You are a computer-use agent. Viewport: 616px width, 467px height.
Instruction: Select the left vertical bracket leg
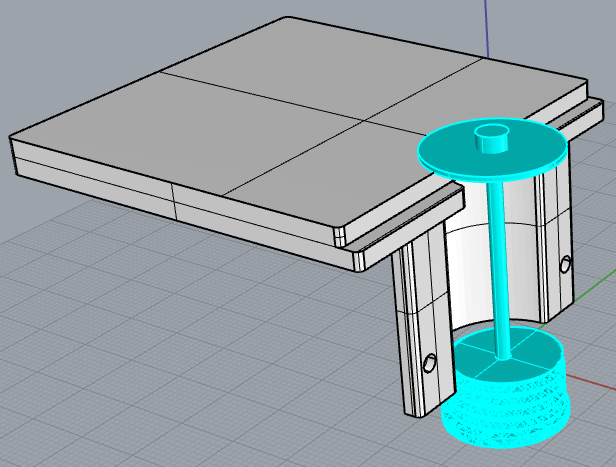(x=415, y=330)
